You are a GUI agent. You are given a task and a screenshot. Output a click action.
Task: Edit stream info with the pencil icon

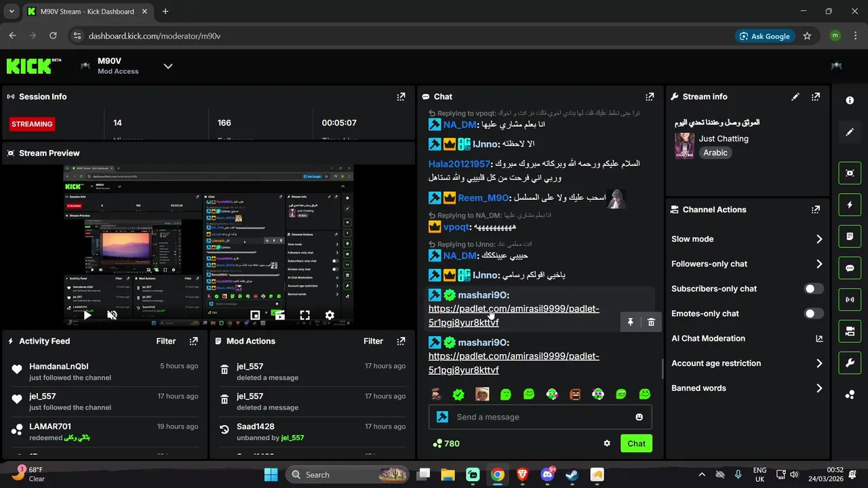click(795, 97)
